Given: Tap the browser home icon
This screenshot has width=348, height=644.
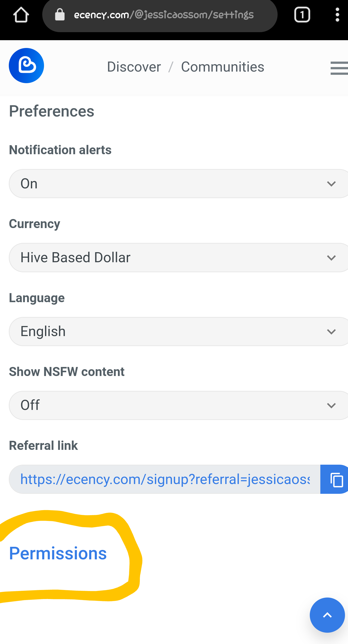Looking at the screenshot, I should tap(21, 15).
